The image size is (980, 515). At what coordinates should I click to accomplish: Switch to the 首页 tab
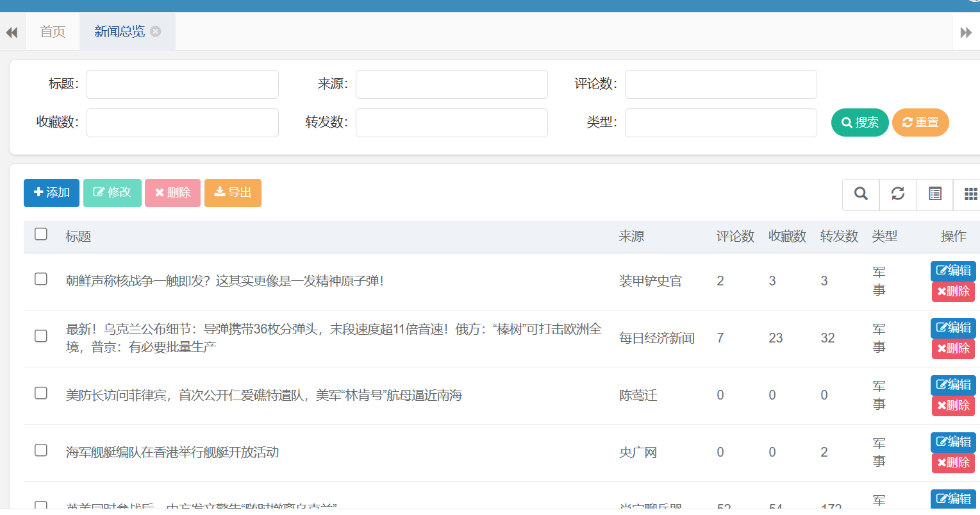pos(53,31)
